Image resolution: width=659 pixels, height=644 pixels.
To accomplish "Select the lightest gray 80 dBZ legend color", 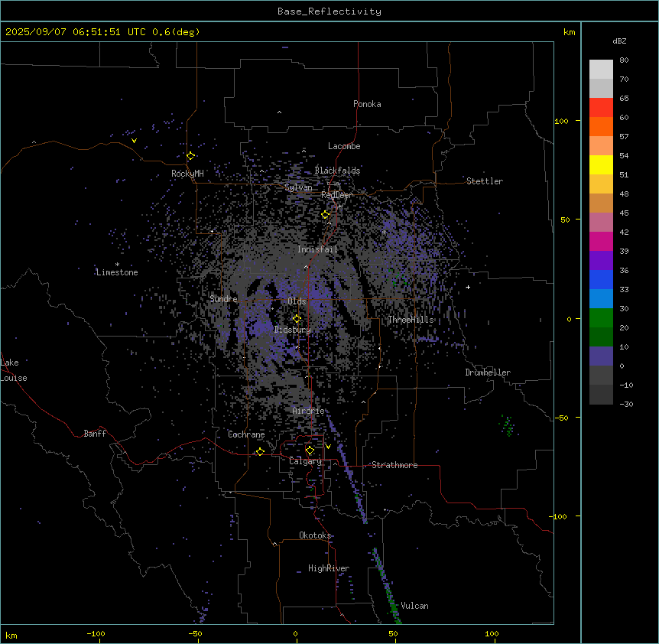I will tap(601, 69).
